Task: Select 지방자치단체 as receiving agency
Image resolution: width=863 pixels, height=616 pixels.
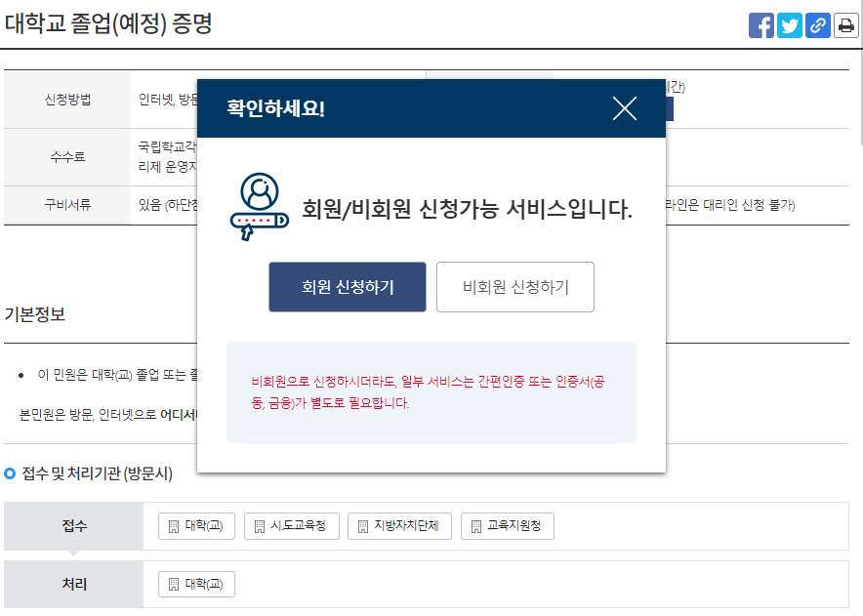Action: coord(398,525)
